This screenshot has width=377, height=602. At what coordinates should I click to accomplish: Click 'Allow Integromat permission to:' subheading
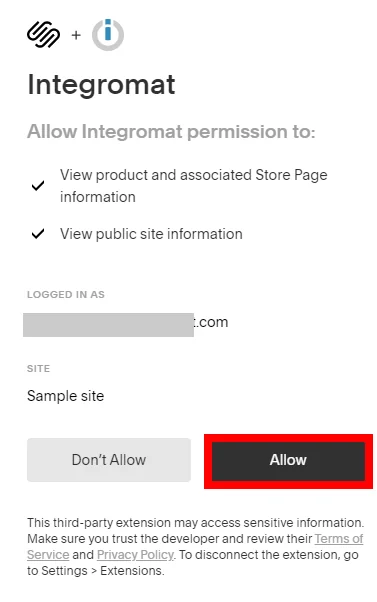coord(171,132)
